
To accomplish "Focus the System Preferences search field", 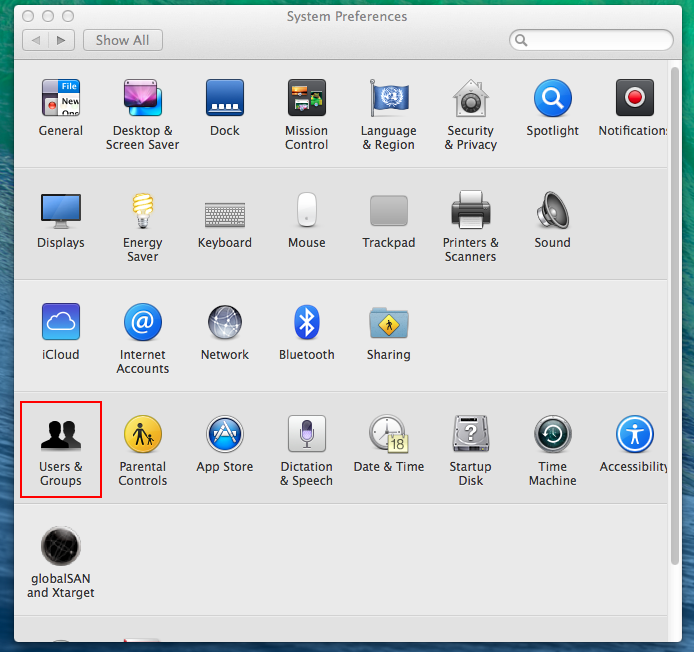I will tap(591, 40).
